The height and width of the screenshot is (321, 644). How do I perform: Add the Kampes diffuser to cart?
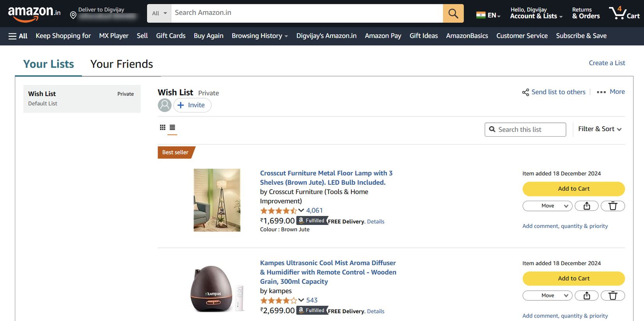tap(573, 278)
